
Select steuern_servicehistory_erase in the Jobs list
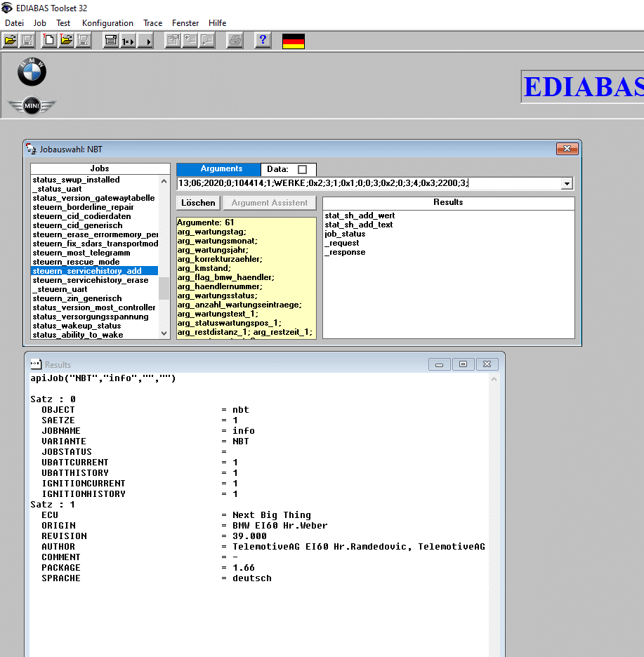(91, 280)
